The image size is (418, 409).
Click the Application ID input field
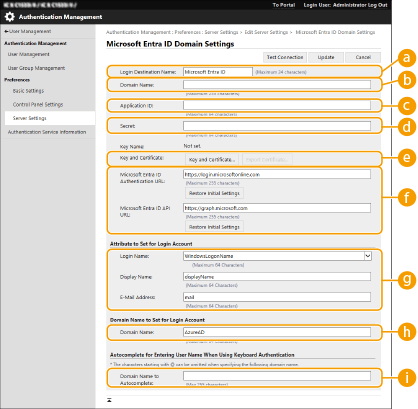tap(277, 105)
